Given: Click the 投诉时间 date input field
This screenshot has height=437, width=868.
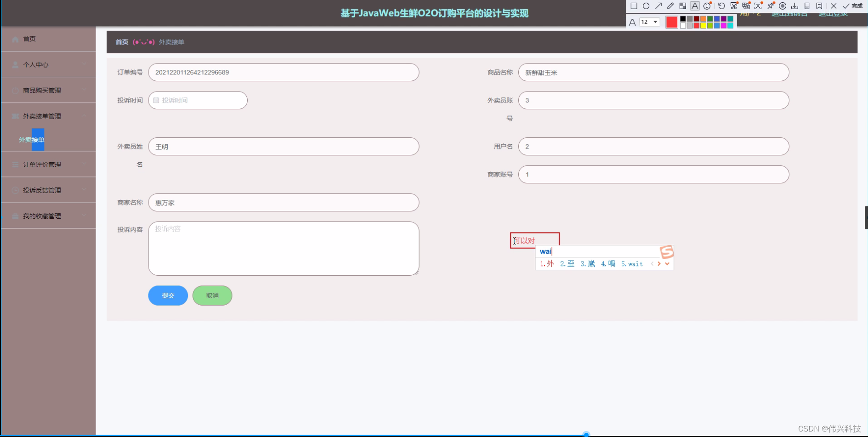Looking at the screenshot, I should click(x=198, y=100).
